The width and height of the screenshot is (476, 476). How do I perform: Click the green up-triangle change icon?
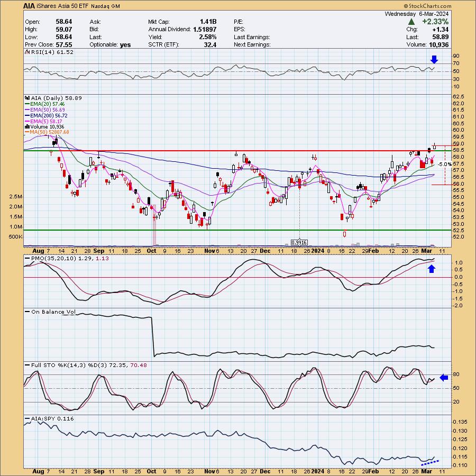[x=411, y=22]
